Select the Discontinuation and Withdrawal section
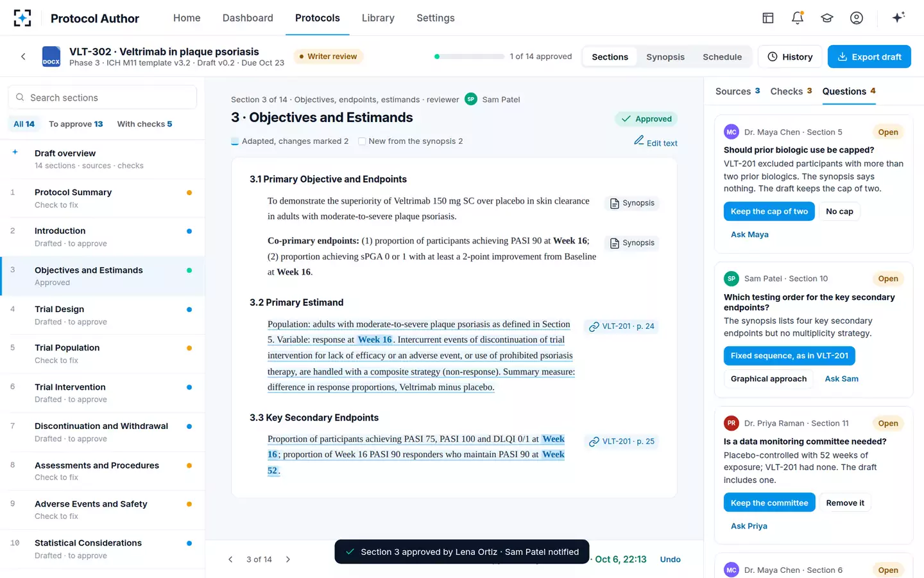The image size is (924, 578). pos(103,432)
